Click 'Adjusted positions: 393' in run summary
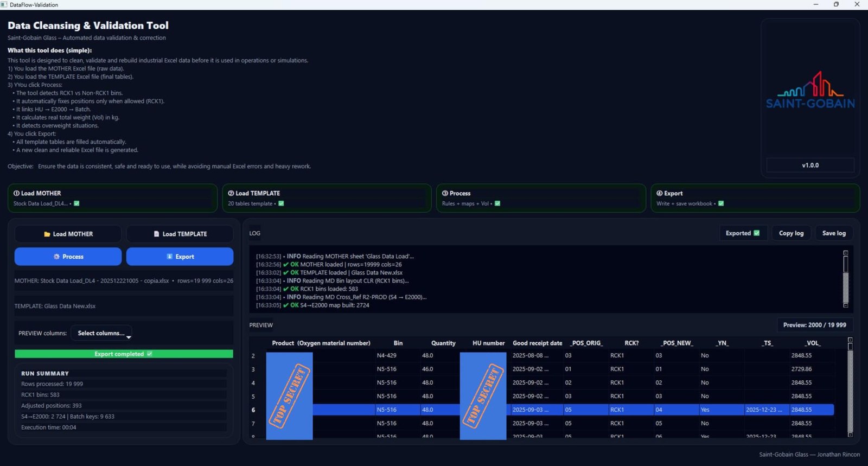 [x=52, y=406]
